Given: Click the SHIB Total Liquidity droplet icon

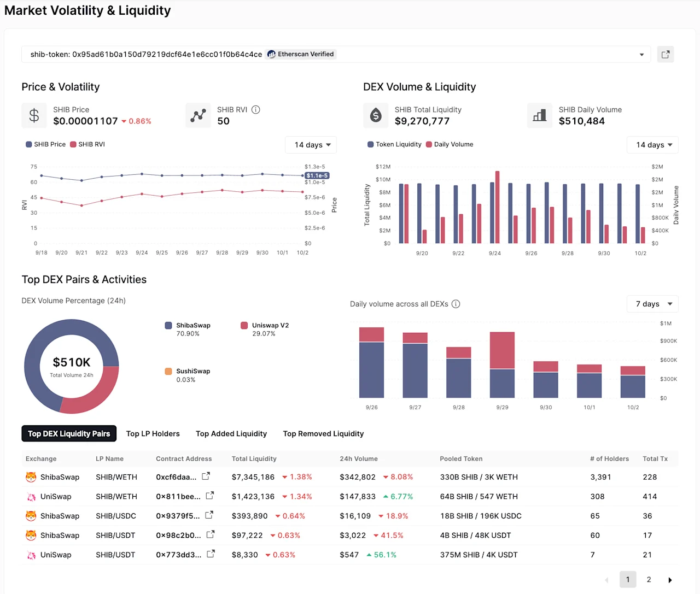Looking at the screenshot, I should [x=376, y=115].
